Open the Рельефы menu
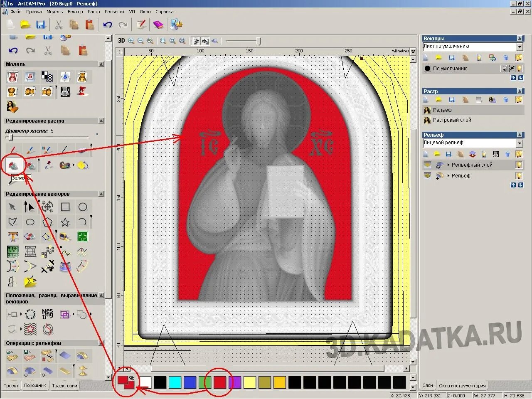The height and width of the screenshot is (399, 532). tap(114, 12)
